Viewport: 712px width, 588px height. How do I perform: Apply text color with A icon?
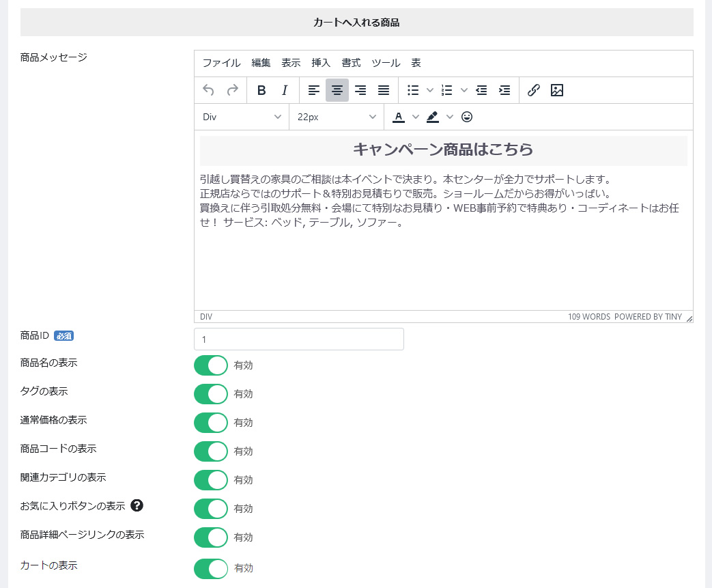[398, 117]
